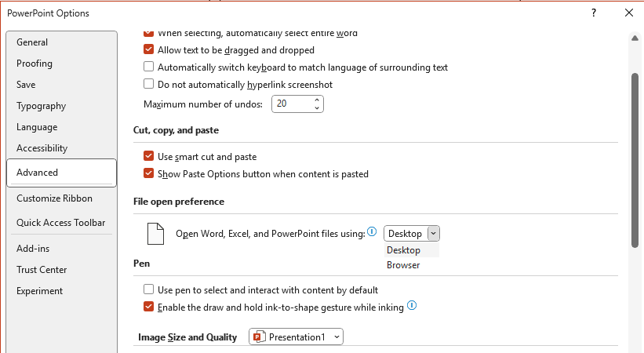Click the PowerPoint icon in Presentation1 dropdown
Viewport: 644px width, 353px height.
coord(258,337)
